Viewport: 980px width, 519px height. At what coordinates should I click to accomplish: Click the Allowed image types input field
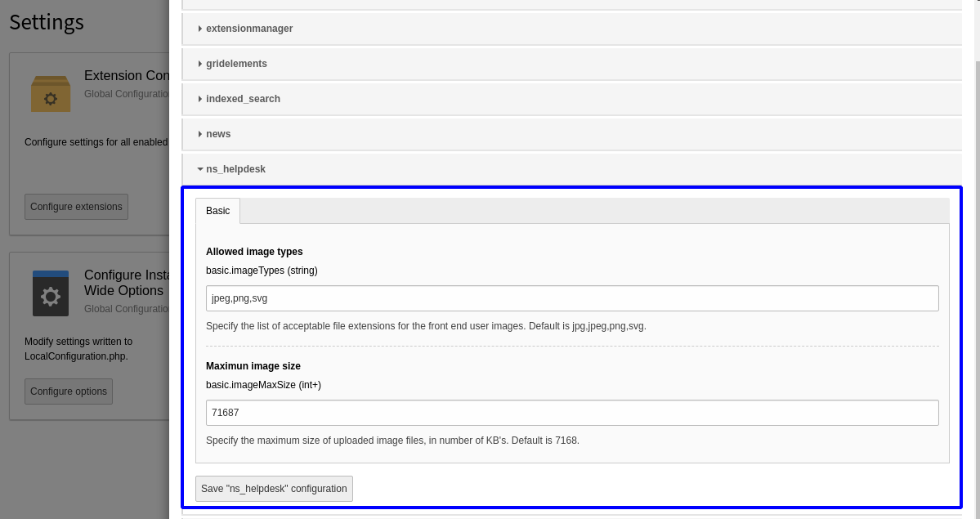click(572, 298)
